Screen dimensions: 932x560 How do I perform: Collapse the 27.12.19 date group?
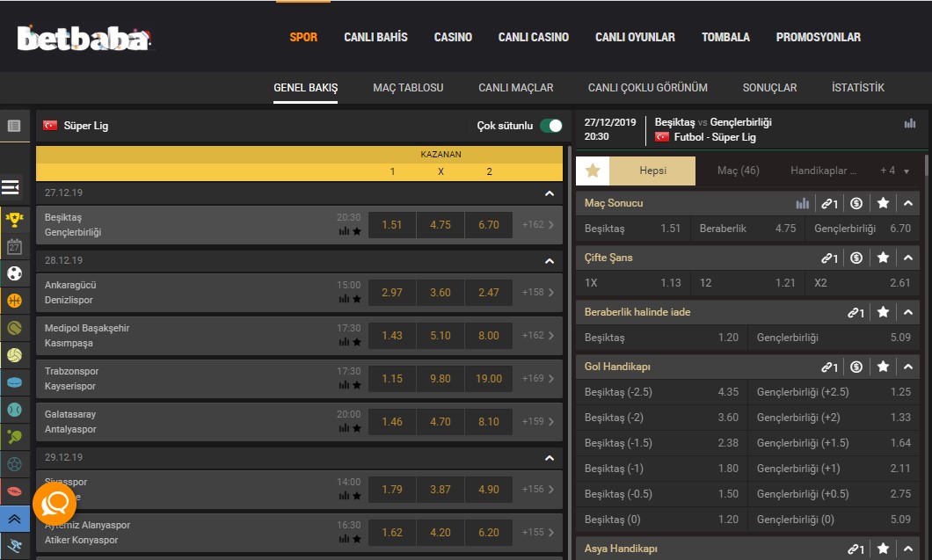coord(550,193)
